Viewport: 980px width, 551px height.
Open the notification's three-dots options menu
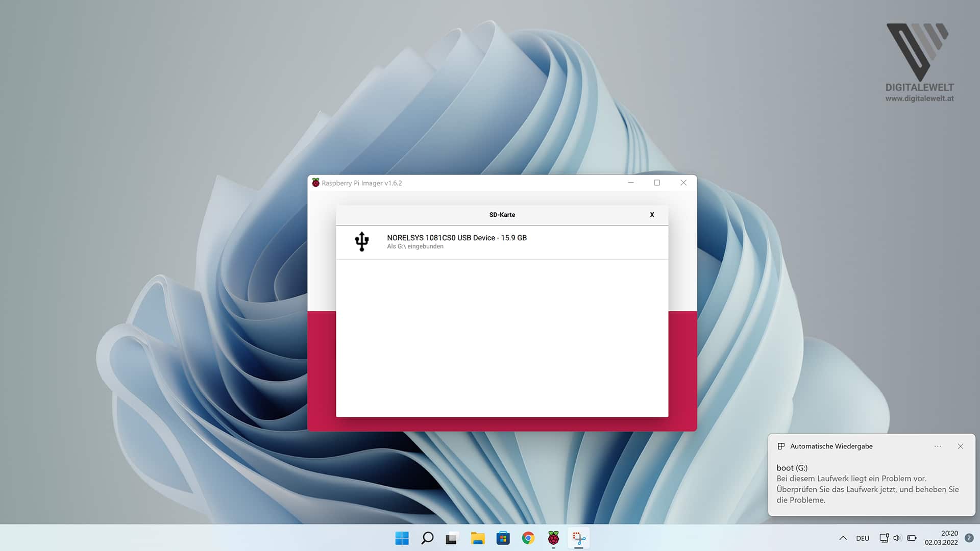(x=938, y=446)
